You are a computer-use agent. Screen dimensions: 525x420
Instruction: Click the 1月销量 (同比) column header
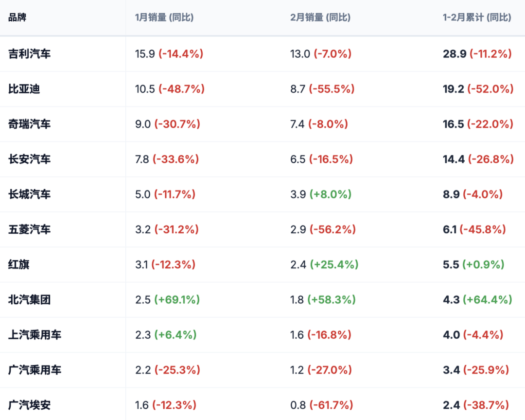coord(164,17)
